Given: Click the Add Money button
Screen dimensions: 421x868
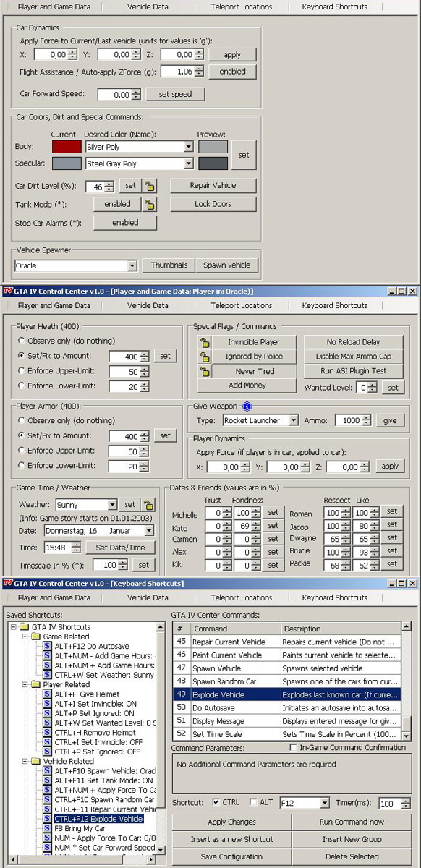Looking at the screenshot, I should coord(247,386).
